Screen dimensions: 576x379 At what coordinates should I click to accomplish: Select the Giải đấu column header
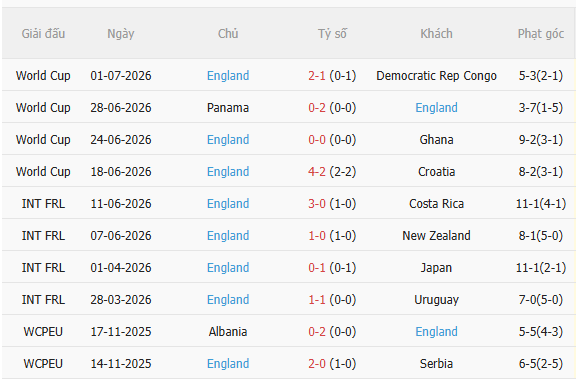pyautogui.click(x=43, y=33)
